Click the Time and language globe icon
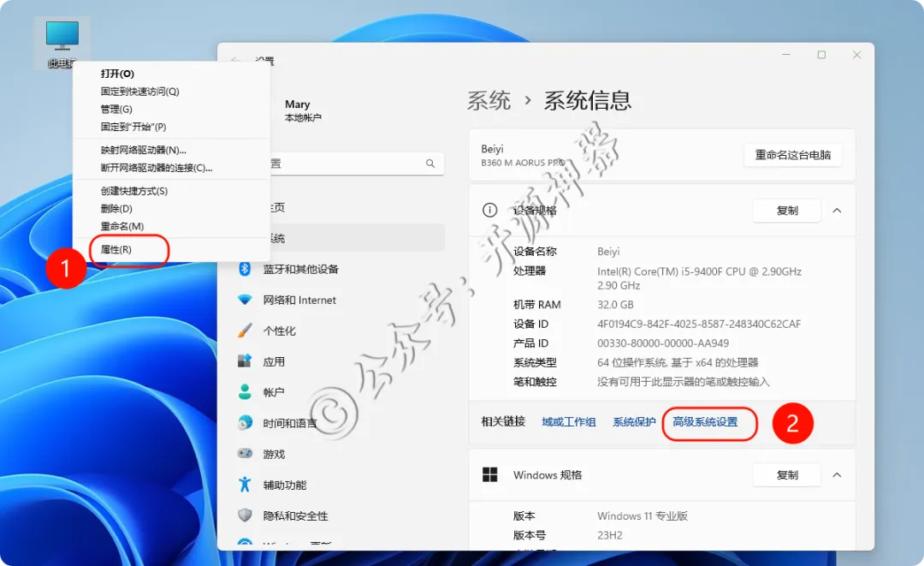Viewport: 924px width, 566px height. tap(245, 423)
